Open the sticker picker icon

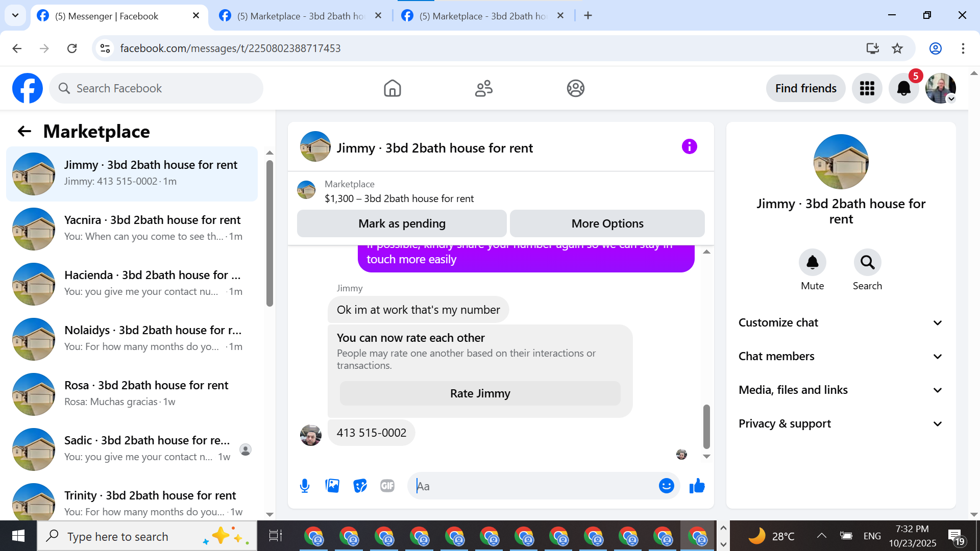click(x=360, y=486)
